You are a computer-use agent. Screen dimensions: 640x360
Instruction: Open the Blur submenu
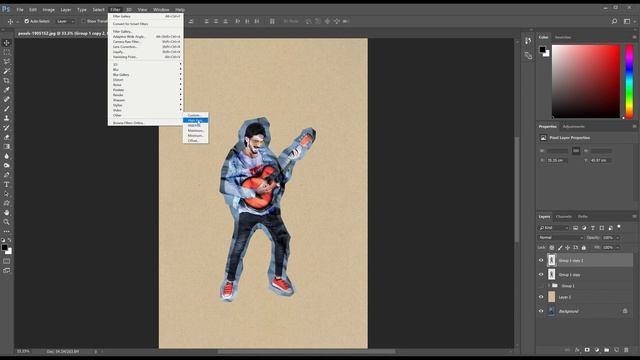pyautogui.click(x=146, y=70)
